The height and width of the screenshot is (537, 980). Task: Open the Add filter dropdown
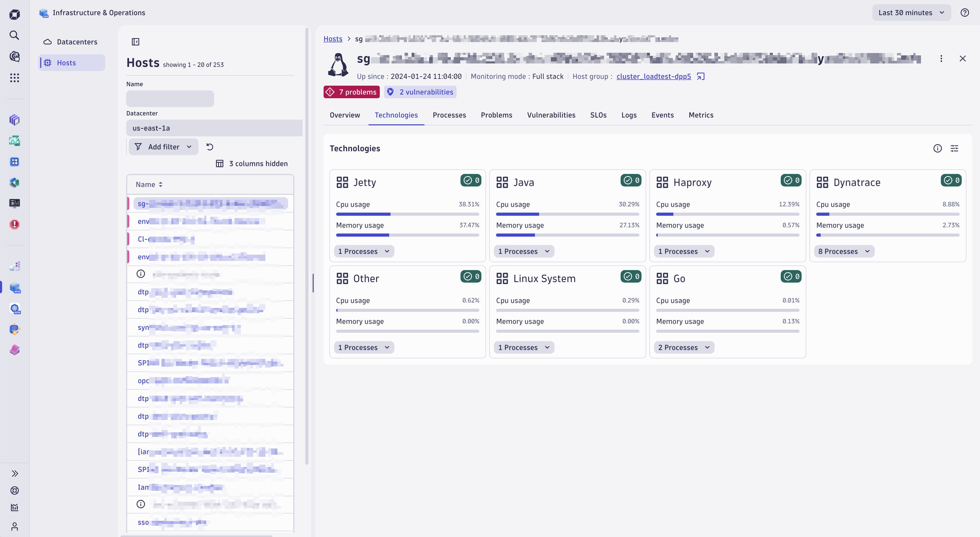164,147
